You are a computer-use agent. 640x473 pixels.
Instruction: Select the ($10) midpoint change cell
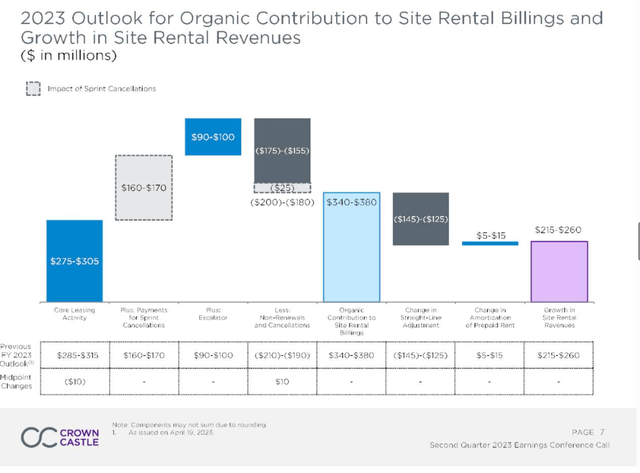tap(74, 380)
